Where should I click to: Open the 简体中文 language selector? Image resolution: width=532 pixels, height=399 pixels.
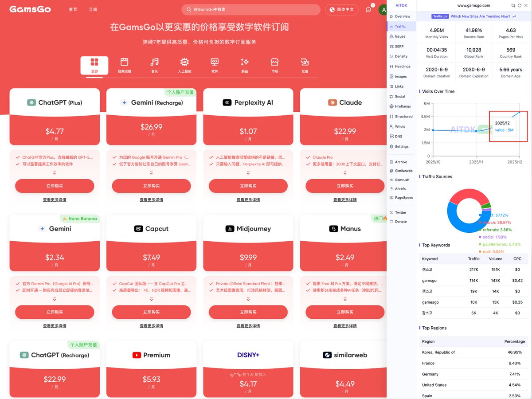point(341,9)
